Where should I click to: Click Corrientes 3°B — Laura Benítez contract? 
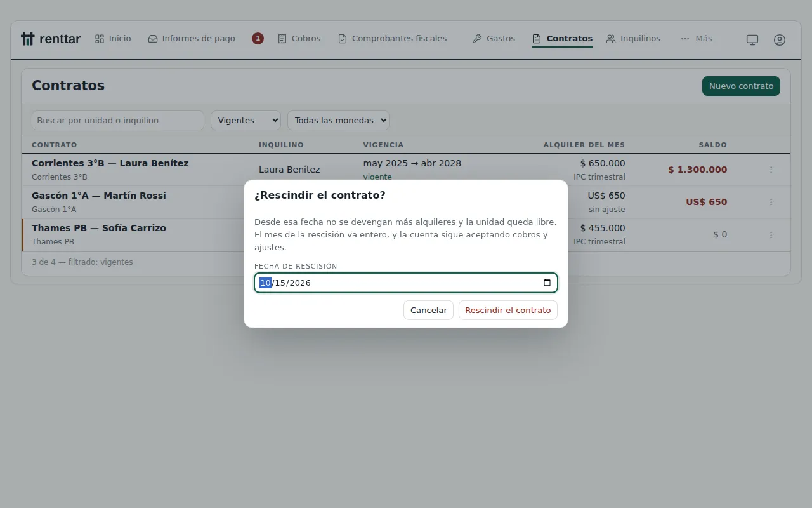pyautogui.click(x=110, y=163)
